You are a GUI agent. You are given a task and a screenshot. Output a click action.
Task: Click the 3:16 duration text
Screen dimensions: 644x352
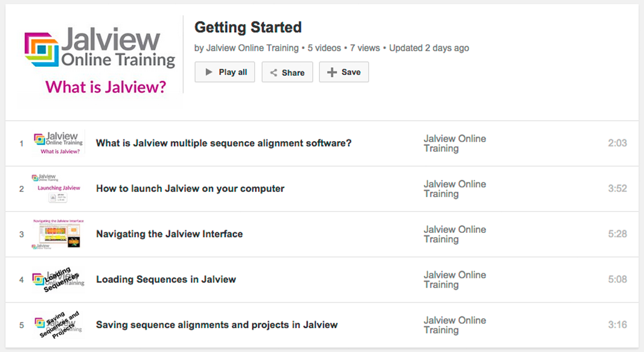(x=617, y=325)
